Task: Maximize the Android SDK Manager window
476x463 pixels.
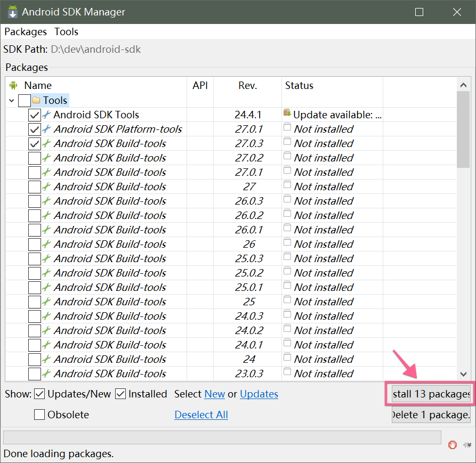Action: 419,12
